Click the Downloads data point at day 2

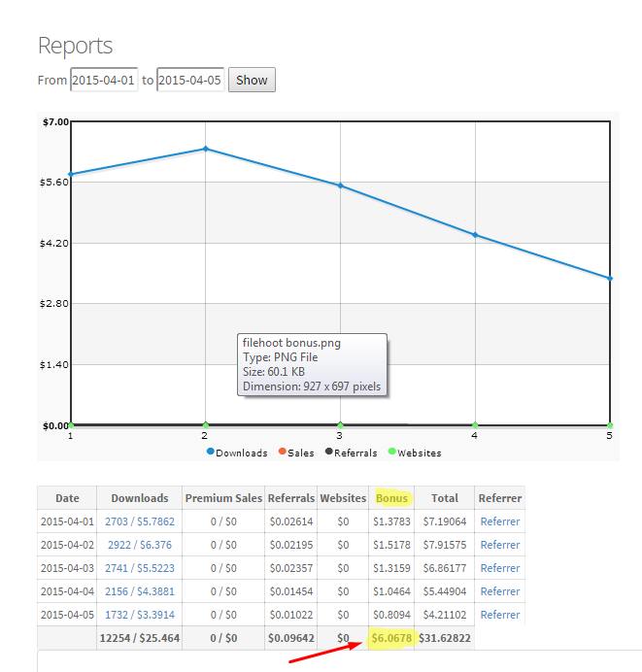click(206, 149)
